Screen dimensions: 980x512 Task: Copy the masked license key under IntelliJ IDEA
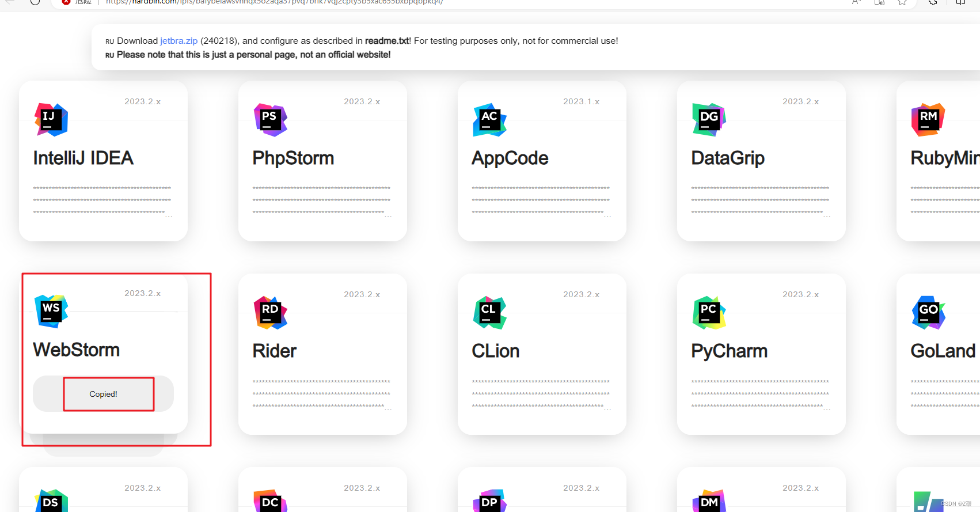(x=102, y=201)
